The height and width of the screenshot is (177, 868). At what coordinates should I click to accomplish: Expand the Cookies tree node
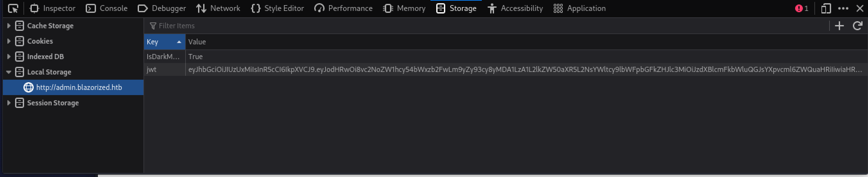[x=9, y=41]
